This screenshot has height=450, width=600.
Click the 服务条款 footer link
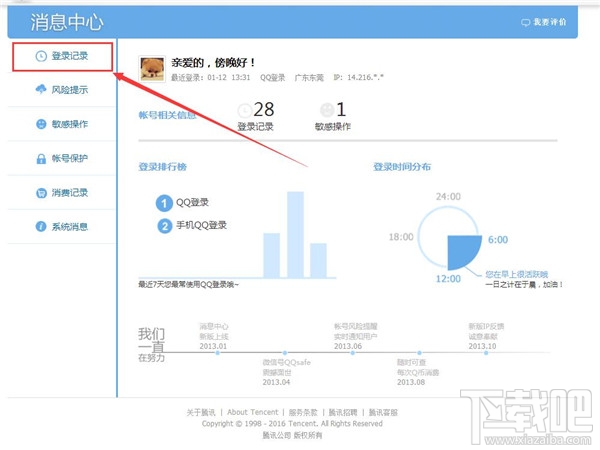[x=303, y=412]
